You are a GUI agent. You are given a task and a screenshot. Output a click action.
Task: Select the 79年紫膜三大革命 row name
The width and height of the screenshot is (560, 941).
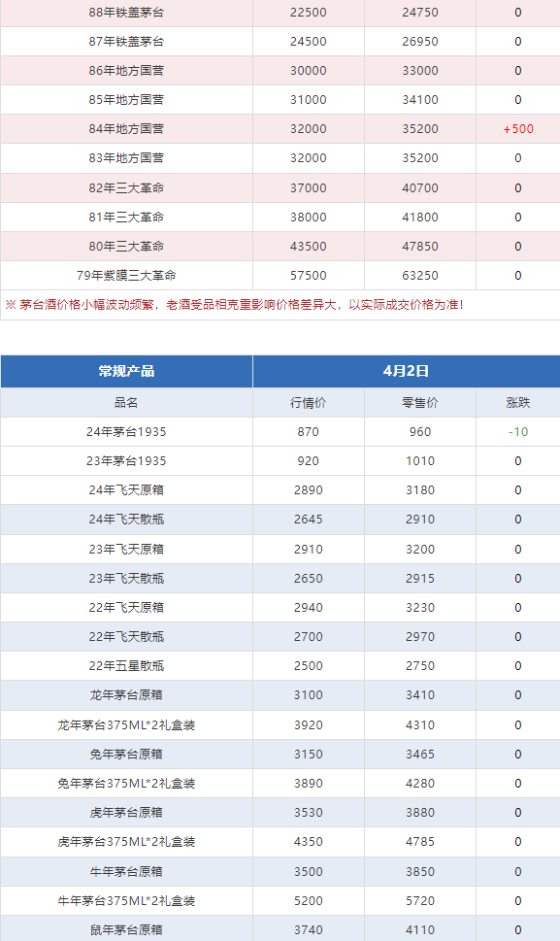coord(126,276)
